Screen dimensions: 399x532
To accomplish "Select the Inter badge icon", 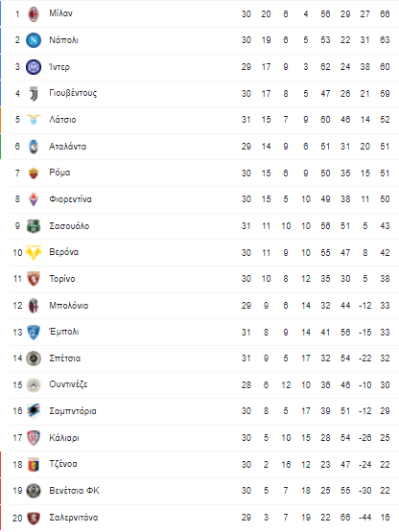I will tap(34, 67).
